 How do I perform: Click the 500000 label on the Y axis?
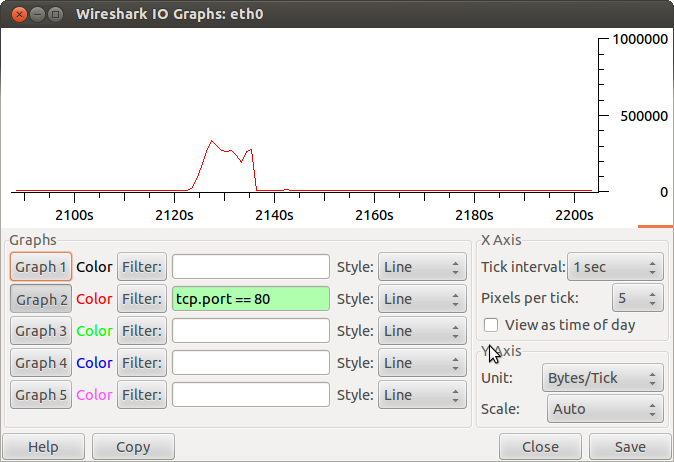point(644,116)
